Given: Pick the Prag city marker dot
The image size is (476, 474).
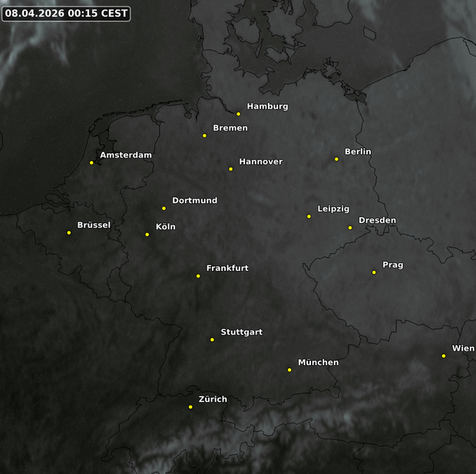Looking at the screenshot, I should [374, 272].
